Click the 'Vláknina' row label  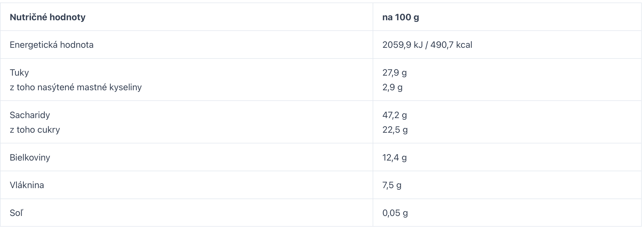[x=27, y=185]
